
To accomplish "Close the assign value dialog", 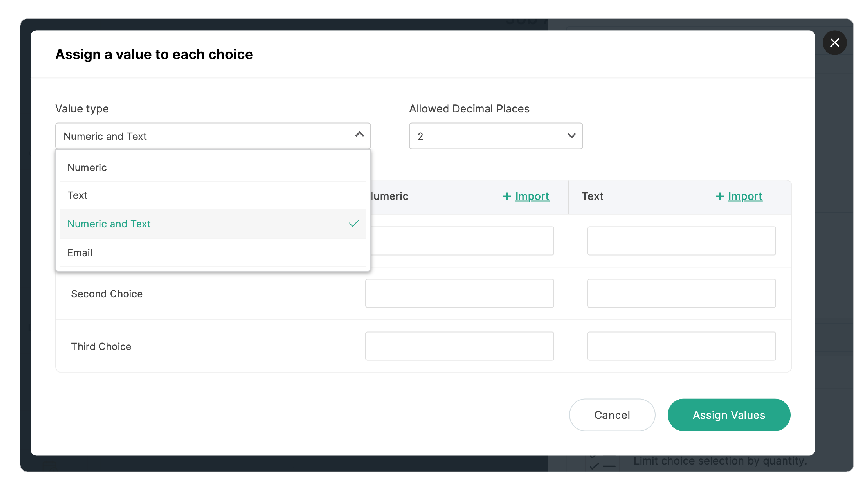I will pos(835,43).
